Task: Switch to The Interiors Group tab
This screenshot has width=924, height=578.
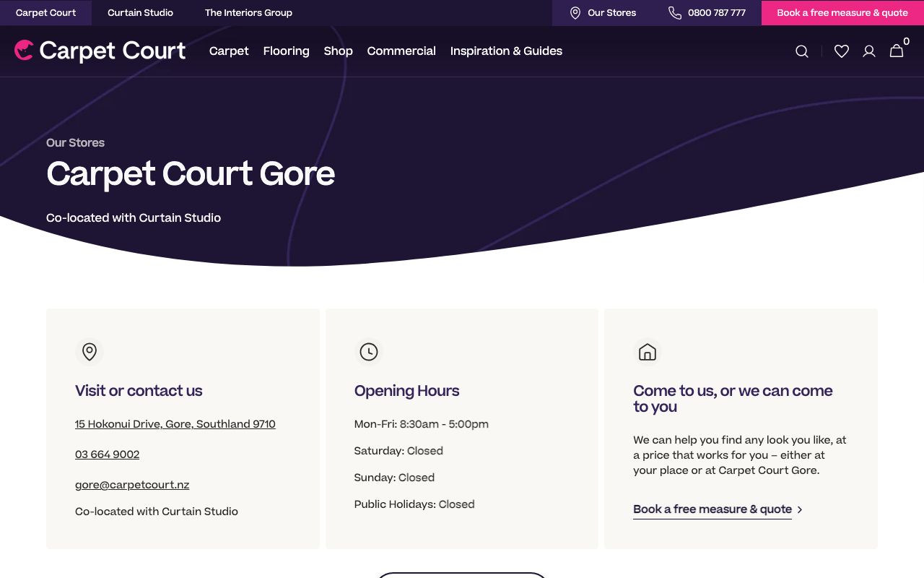Action: point(248,13)
